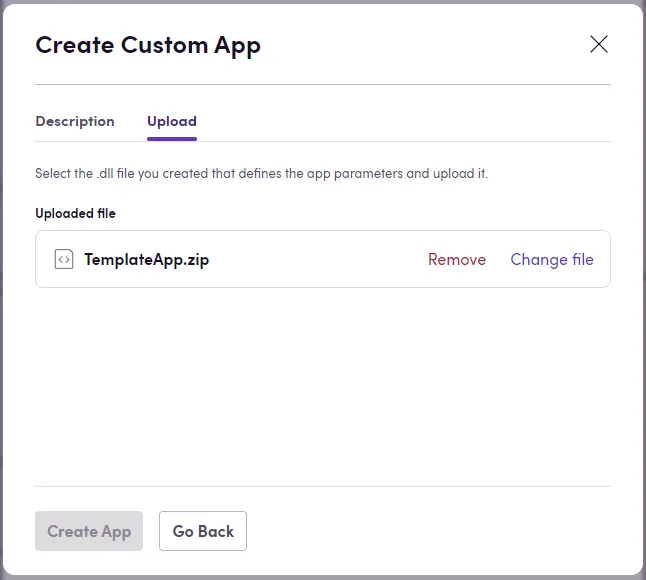This screenshot has height=580, width=646.
Task: Click the .dll upload instruction text
Action: pyautogui.click(x=261, y=173)
